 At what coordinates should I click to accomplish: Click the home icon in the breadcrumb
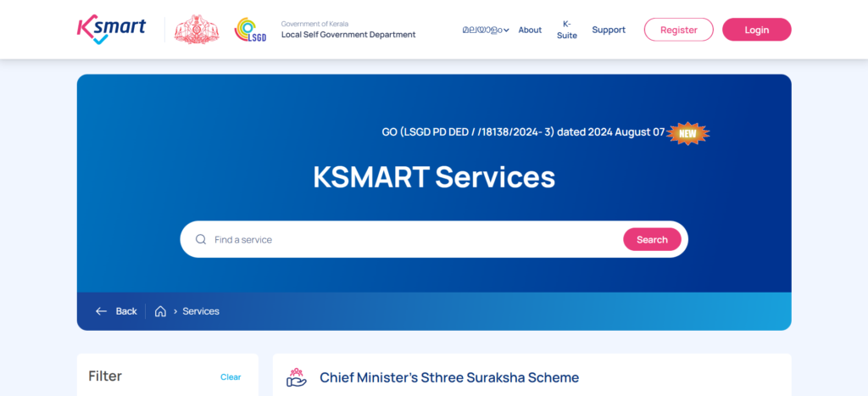[x=160, y=311]
